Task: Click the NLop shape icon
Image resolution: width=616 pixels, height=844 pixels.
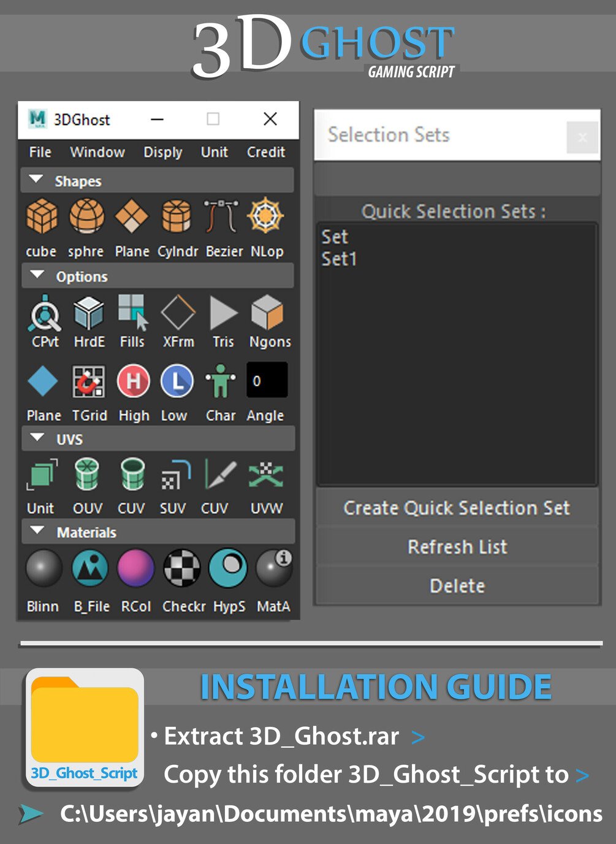Action: [265, 216]
